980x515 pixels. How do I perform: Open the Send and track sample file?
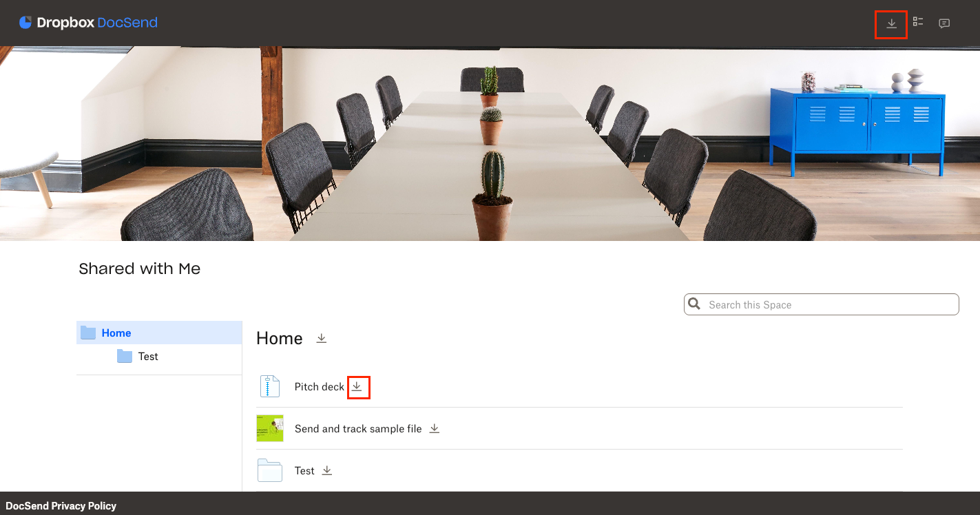click(358, 428)
